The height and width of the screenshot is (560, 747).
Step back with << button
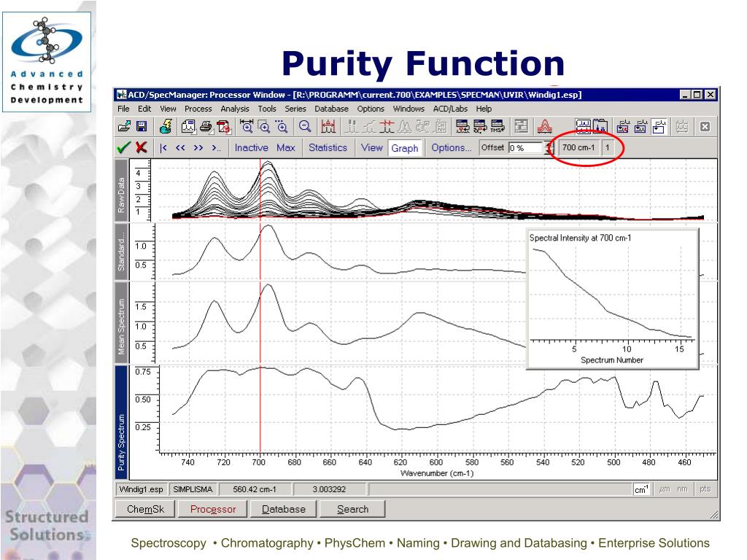click(x=180, y=148)
